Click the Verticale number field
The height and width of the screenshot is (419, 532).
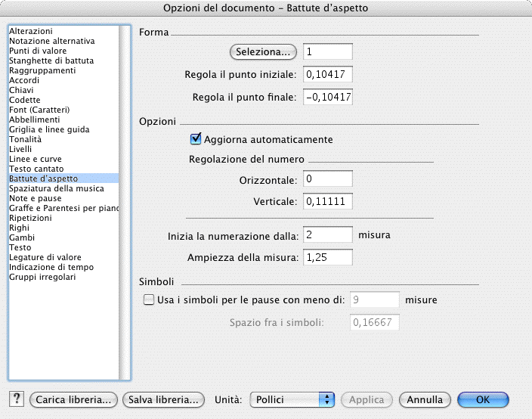pos(328,202)
